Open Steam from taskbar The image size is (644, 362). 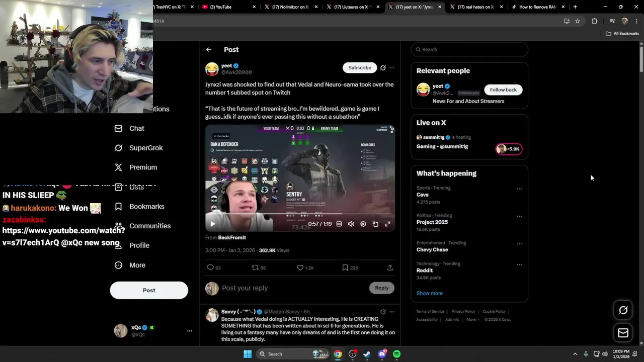click(x=367, y=354)
